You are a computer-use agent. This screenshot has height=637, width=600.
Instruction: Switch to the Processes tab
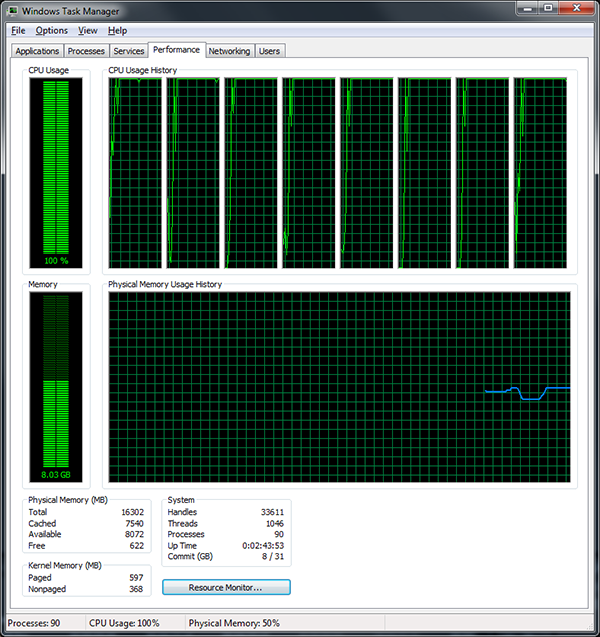click(x=86, y=51)
